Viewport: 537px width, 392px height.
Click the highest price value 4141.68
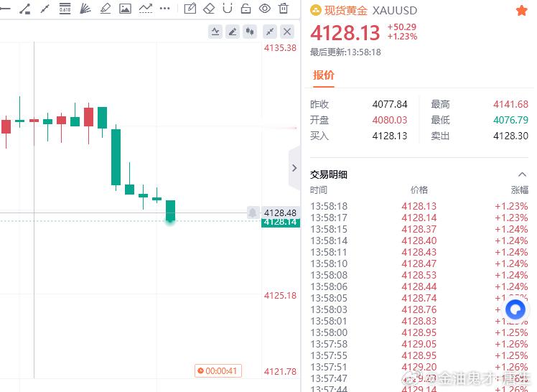tap(510, 104)
